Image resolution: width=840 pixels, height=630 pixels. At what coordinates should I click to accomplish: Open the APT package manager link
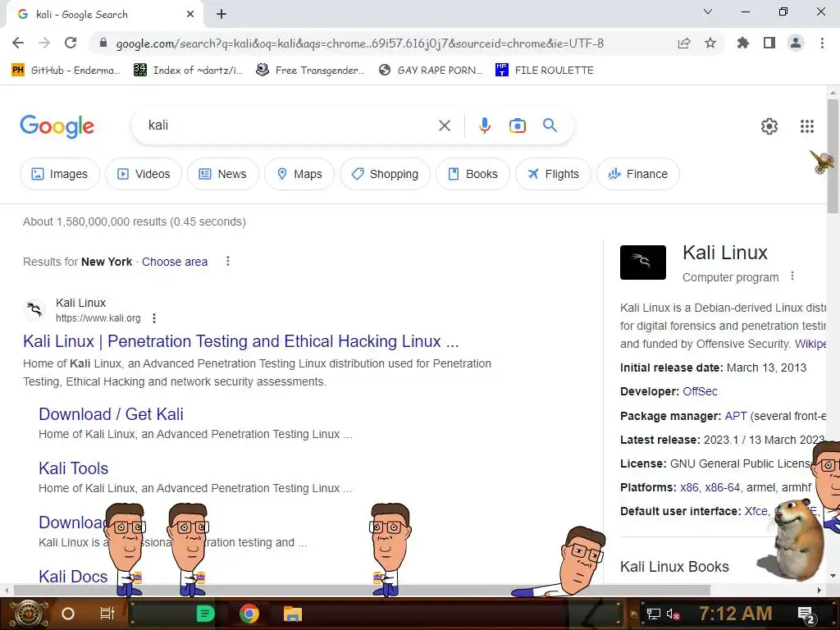pos(736,416)
